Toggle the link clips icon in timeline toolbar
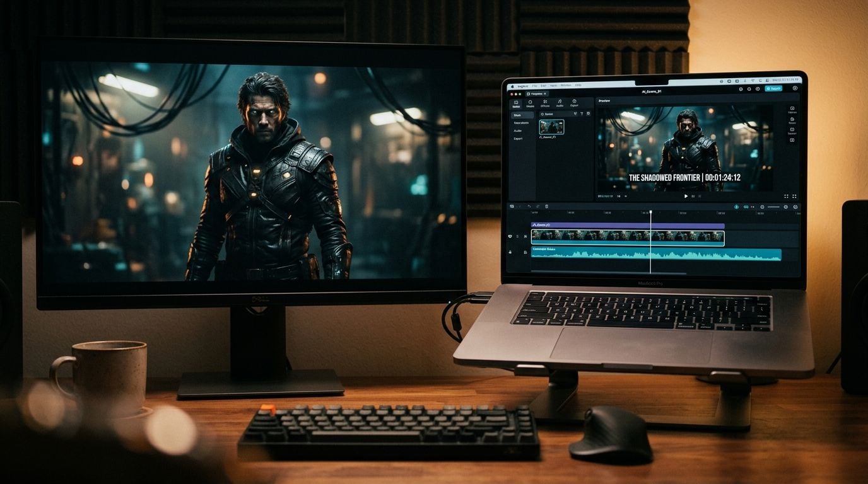 click(746, 207)
